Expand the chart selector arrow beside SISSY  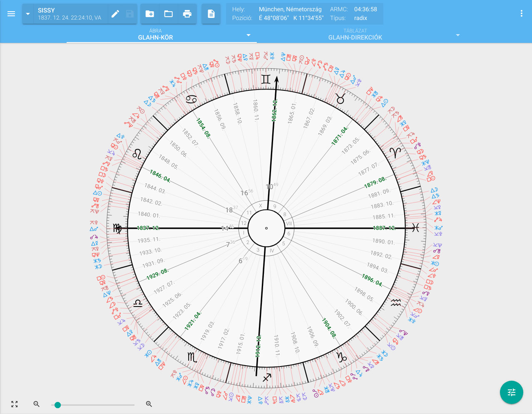pos(28,14)
